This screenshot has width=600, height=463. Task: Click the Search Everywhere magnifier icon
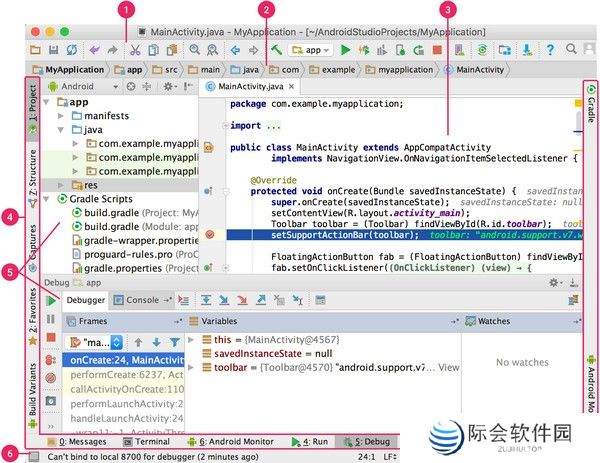coord(571,49)
